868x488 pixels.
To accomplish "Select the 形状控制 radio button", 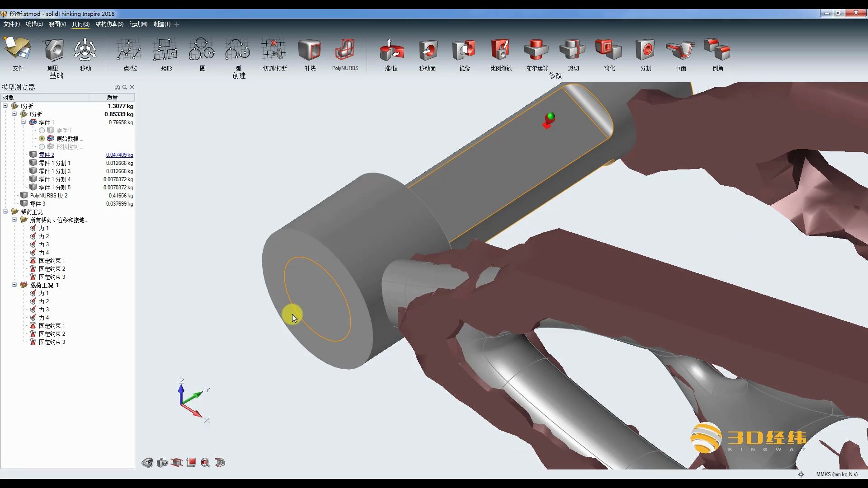I will tap(42, 147).
